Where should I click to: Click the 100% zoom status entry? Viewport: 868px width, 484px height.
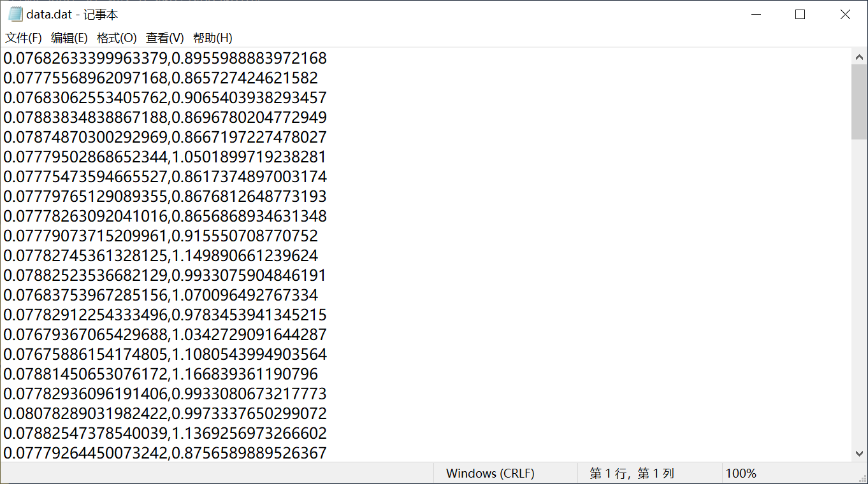click(x=741, y=474)
